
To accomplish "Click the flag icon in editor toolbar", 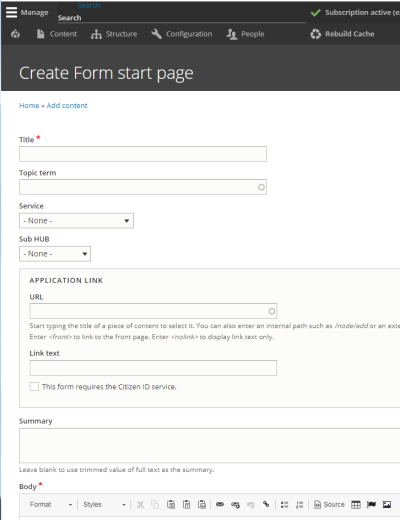I will click(x=371, y=505).
